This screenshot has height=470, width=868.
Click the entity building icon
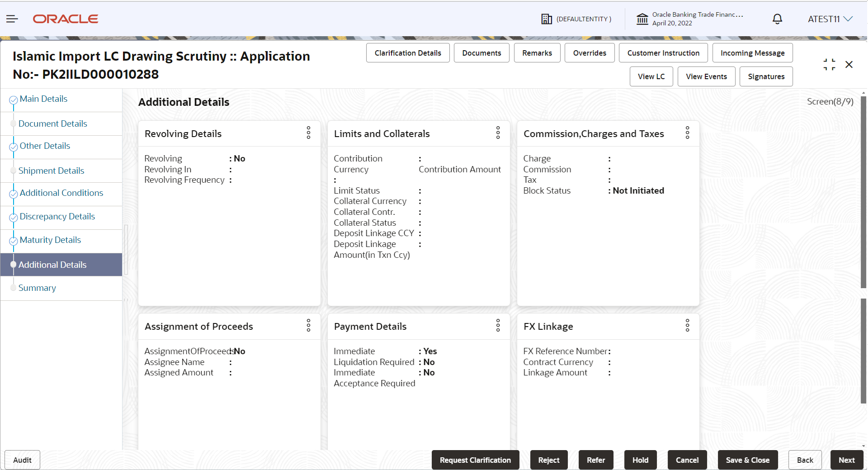coord(547,19)
